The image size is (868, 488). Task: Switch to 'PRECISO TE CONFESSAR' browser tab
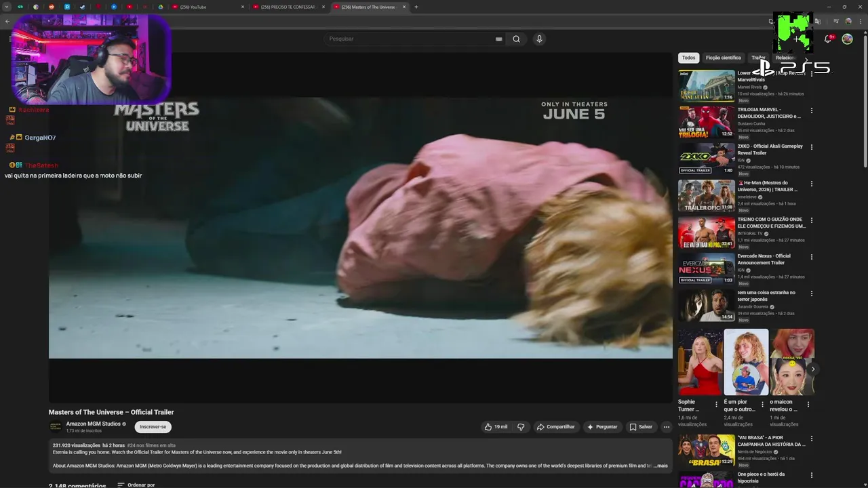(288, 7)
